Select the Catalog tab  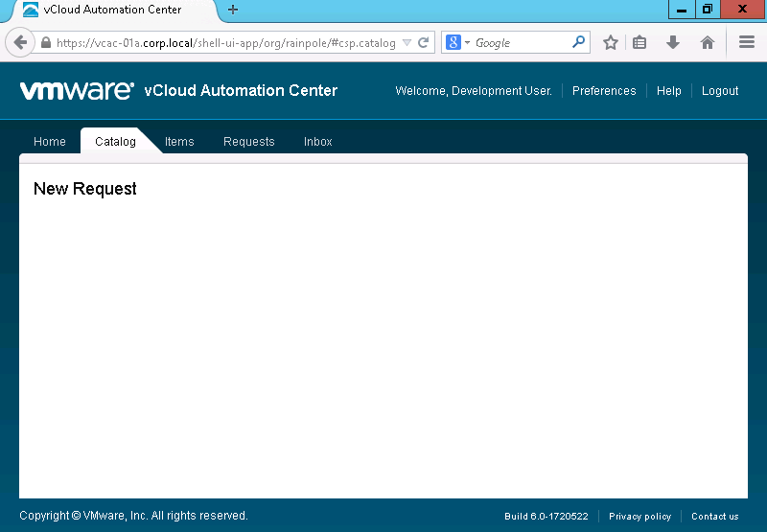(x=115, y=141)
